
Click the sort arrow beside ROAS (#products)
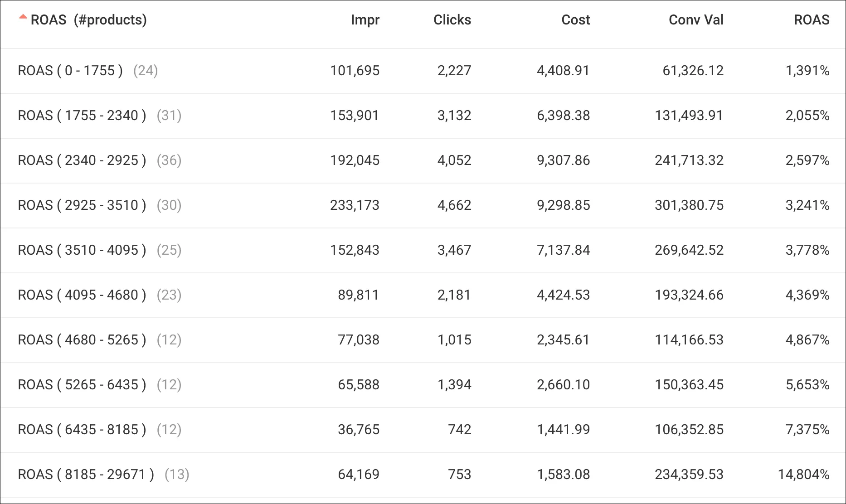[x=23, y=17]
